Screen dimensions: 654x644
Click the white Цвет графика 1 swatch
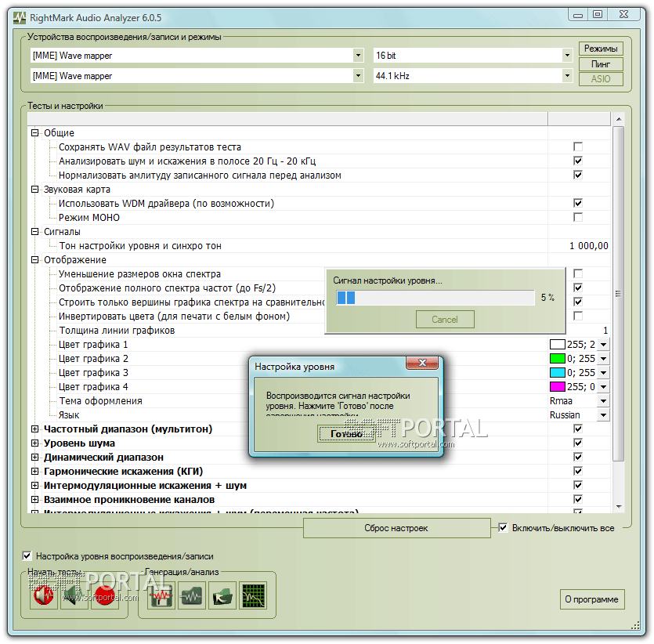tap(557, 345)
